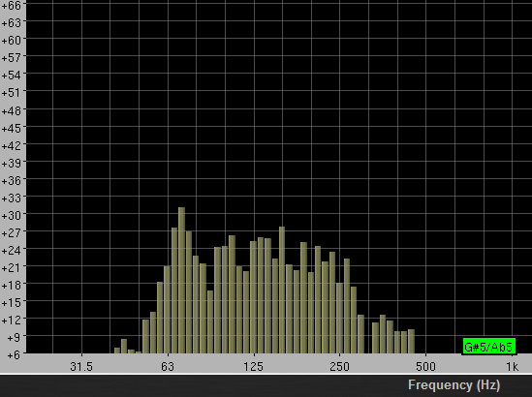Click the +63 level axis label
The height and width of the screenshot is (397, 532).
tap(12, 22)
